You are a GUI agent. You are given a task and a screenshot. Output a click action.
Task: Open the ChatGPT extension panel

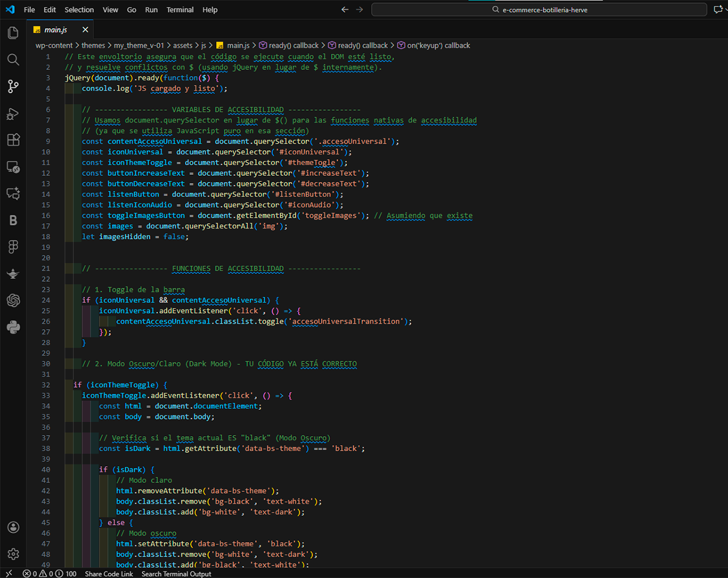13,300
